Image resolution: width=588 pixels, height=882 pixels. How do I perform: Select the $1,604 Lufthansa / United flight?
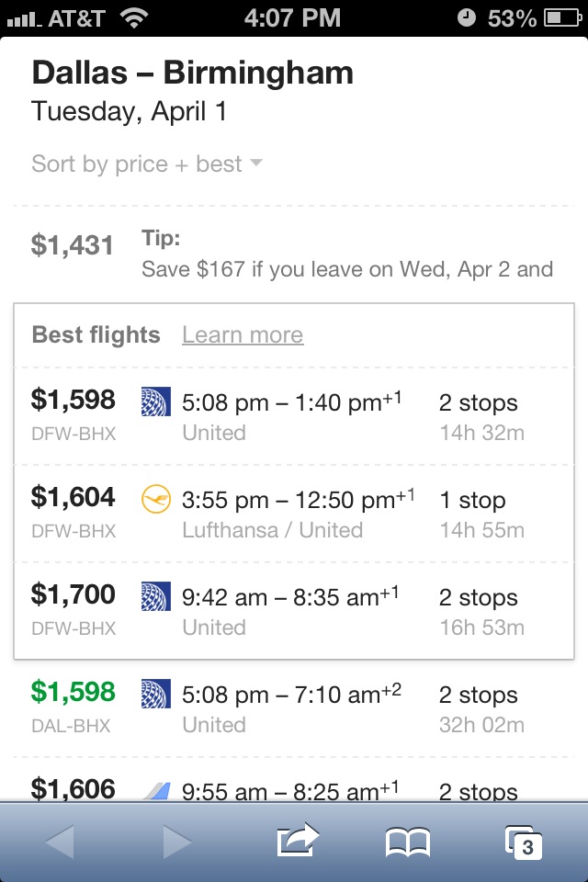tap(294, 514)
